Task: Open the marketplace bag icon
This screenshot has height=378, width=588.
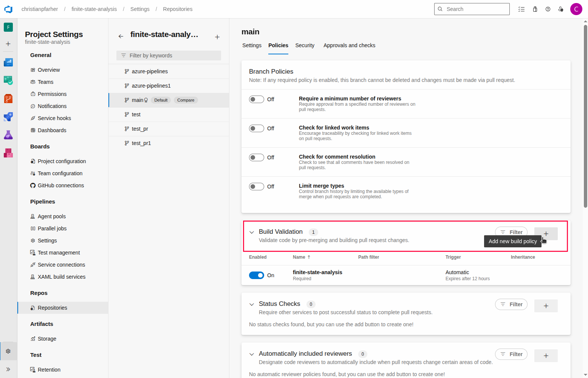Action: [535, 9]
